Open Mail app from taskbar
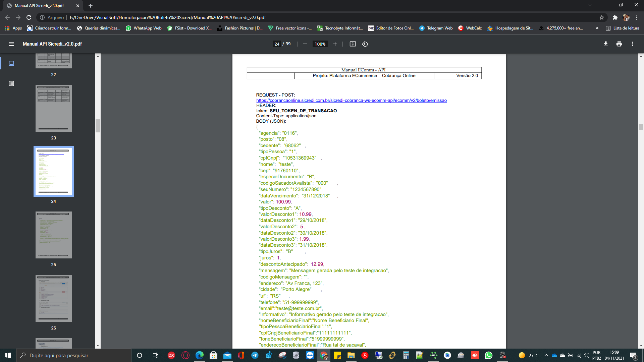Image resolution: width=644 pixels, height=362 pixels. [227, 355]
